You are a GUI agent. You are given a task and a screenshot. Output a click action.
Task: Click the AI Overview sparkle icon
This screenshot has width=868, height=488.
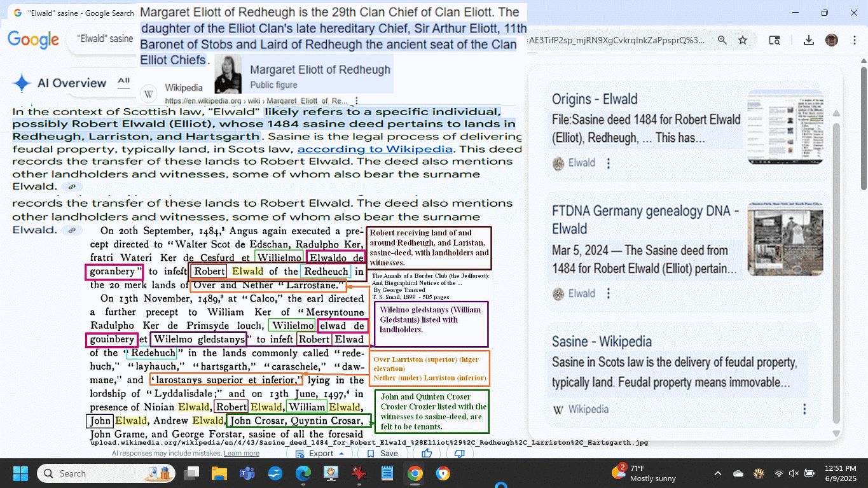pyautogui.click(x=22, y=83)
